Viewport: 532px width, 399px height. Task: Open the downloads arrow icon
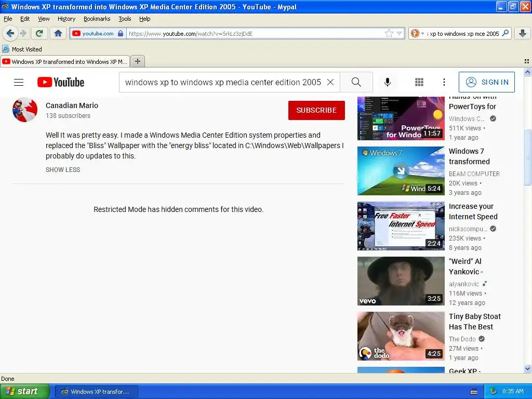point(523,33)
